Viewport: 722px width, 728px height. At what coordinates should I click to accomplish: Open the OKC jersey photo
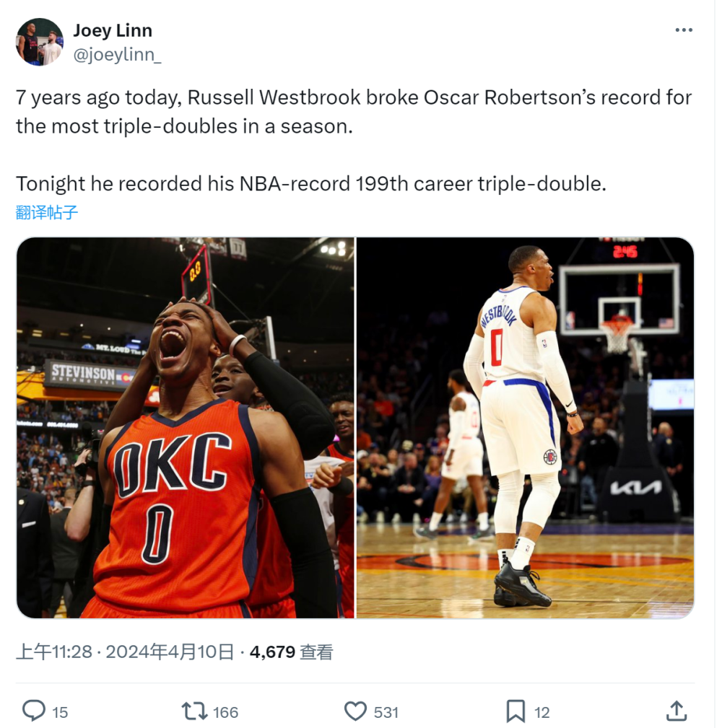pos(186,428)
